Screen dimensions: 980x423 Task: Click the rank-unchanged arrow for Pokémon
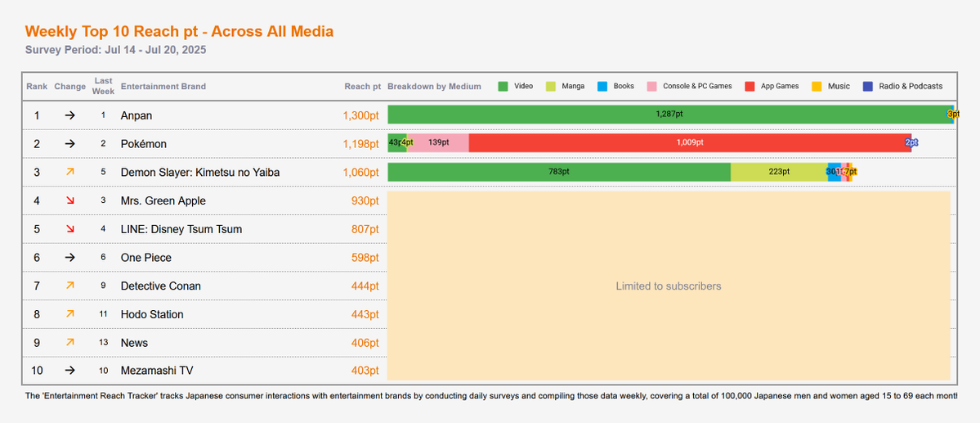coord(70,144)
